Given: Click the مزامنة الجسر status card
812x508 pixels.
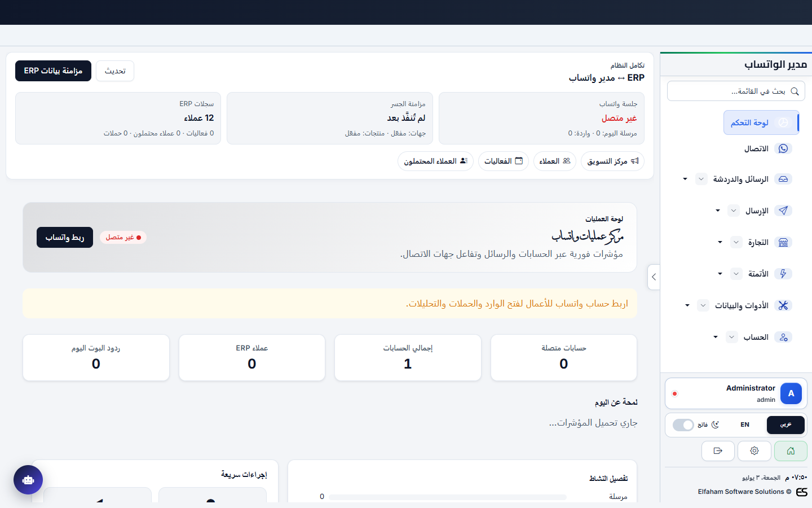Looking at the screenshot, I should click(330, 118).
